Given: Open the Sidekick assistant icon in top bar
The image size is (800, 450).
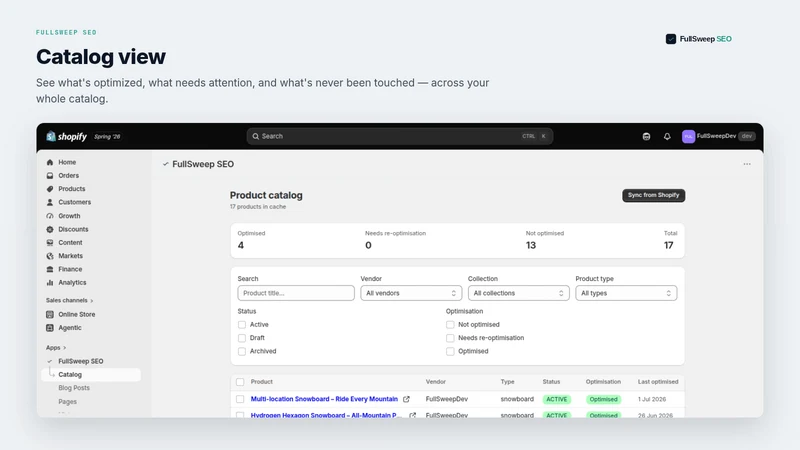Looking at the screenshot, I should [x=646, y=136].
